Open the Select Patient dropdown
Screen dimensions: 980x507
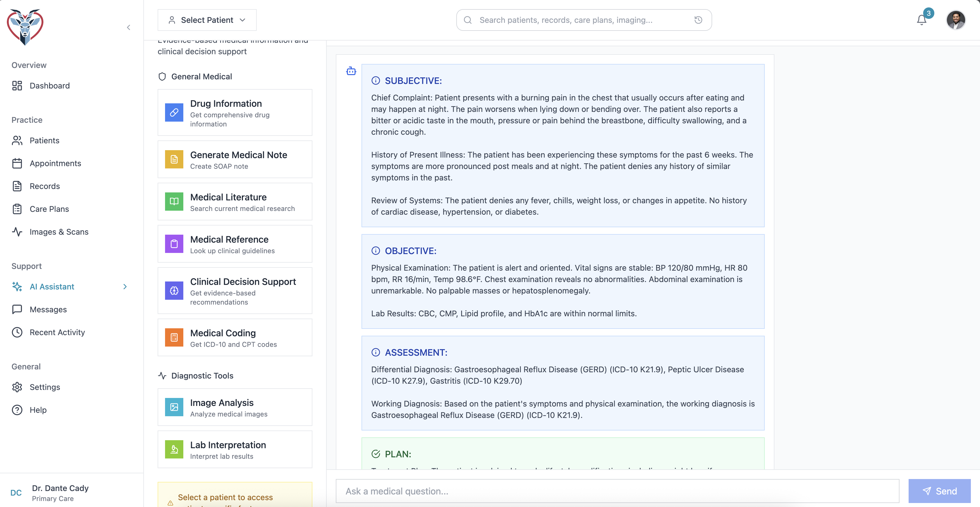[x=207, y=20]
